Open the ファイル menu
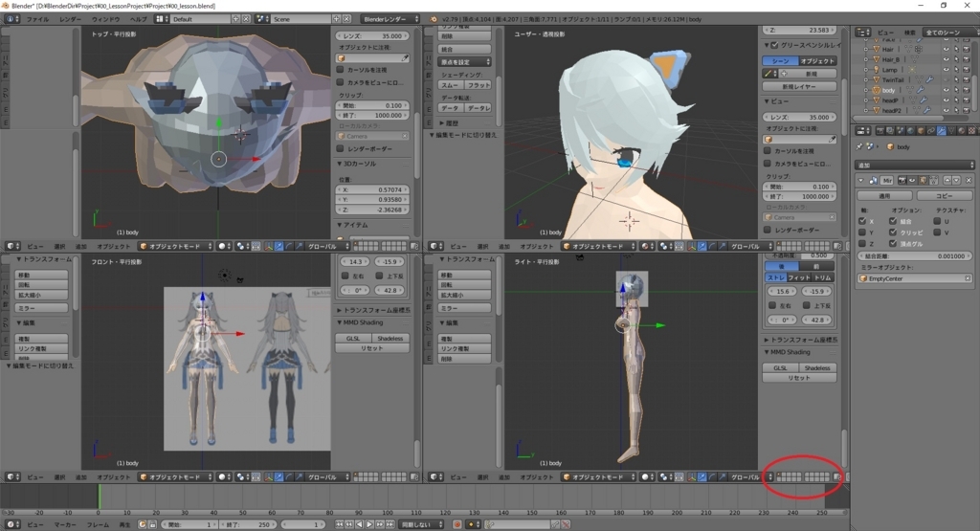Viewport: 980px width, 531px height. [x=37, y=19]
